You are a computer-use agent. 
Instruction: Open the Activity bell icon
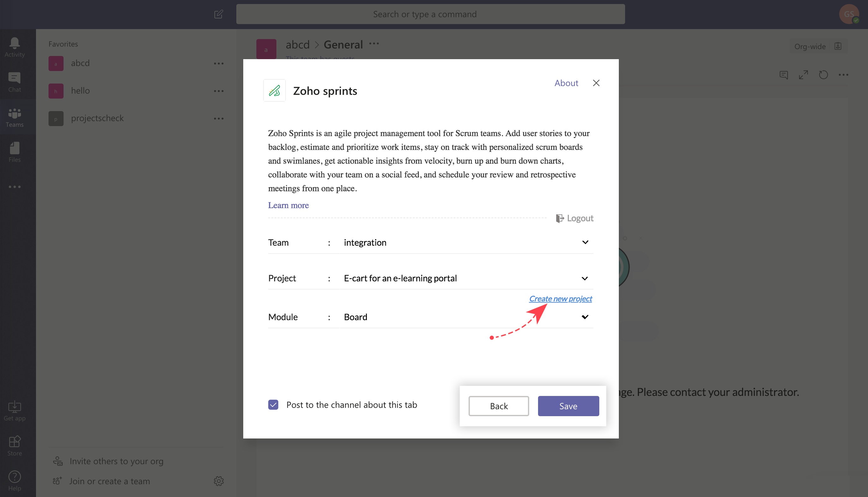14,43
